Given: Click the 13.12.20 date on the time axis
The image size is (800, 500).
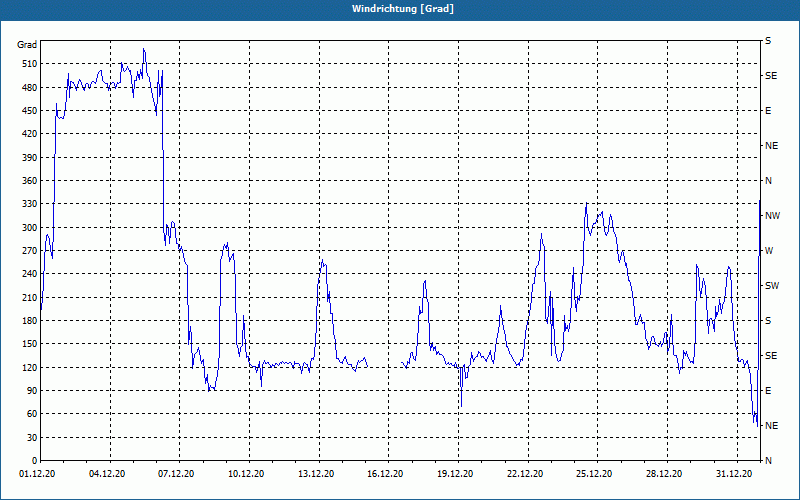Looking at the screenshot, I should 316,474.
